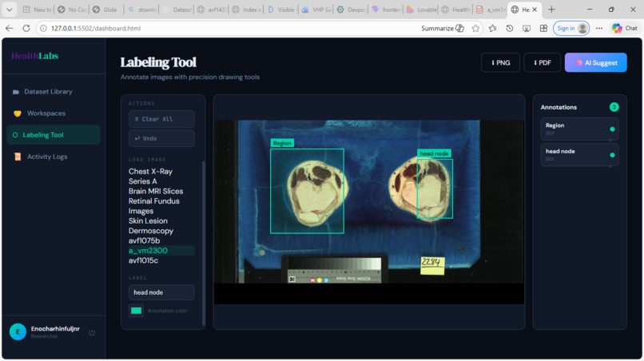Click the Enocharhinfuljnr username

tap(55, 329)
